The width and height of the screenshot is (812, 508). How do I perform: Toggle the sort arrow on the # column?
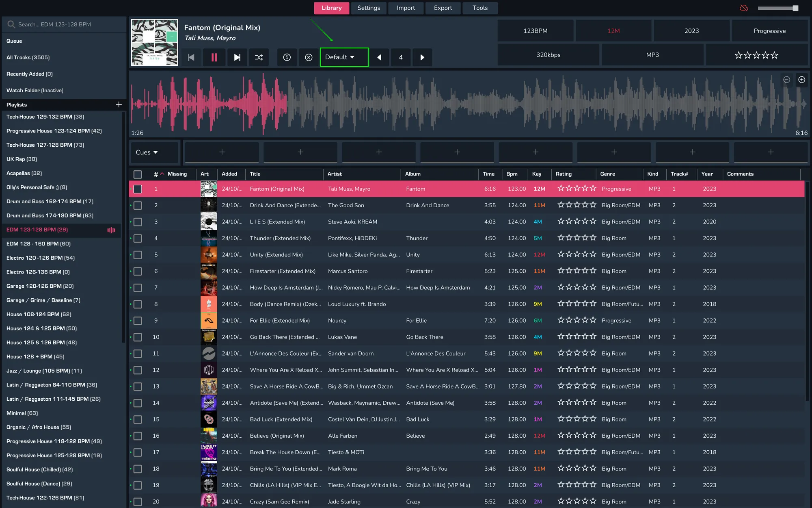162,174
